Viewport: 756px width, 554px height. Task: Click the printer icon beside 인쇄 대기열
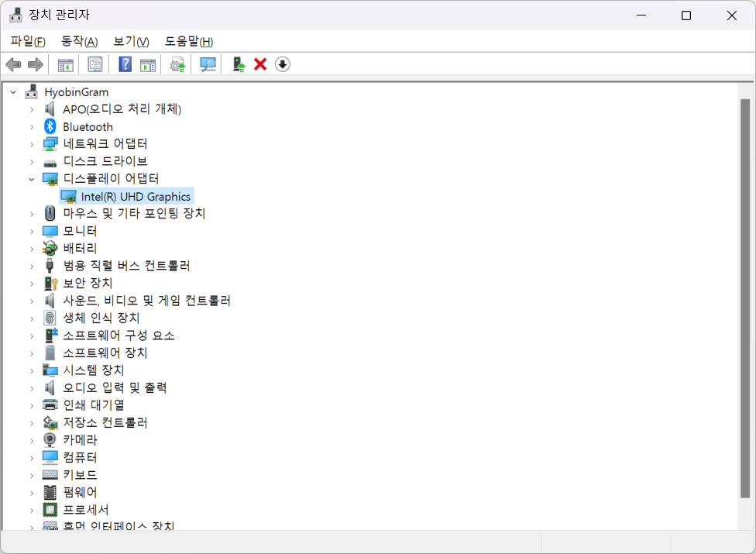click(50, 404)
